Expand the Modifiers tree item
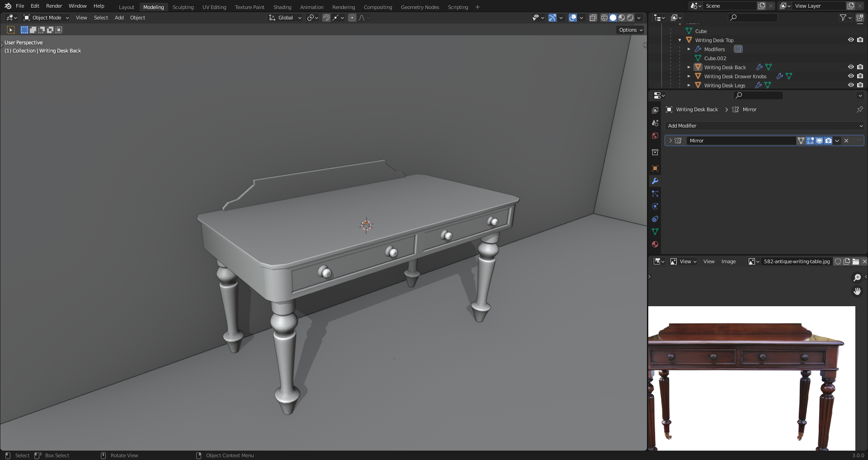Viewport: 868px width, 460px height. tap(689, 49)
